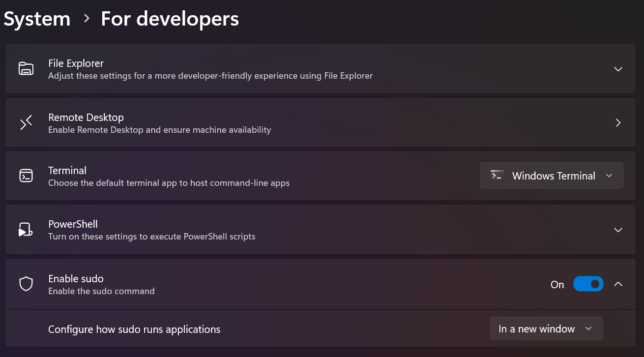
Task: Click the File Explorer description about developer-friendly experience
Action: click(210, 76)
